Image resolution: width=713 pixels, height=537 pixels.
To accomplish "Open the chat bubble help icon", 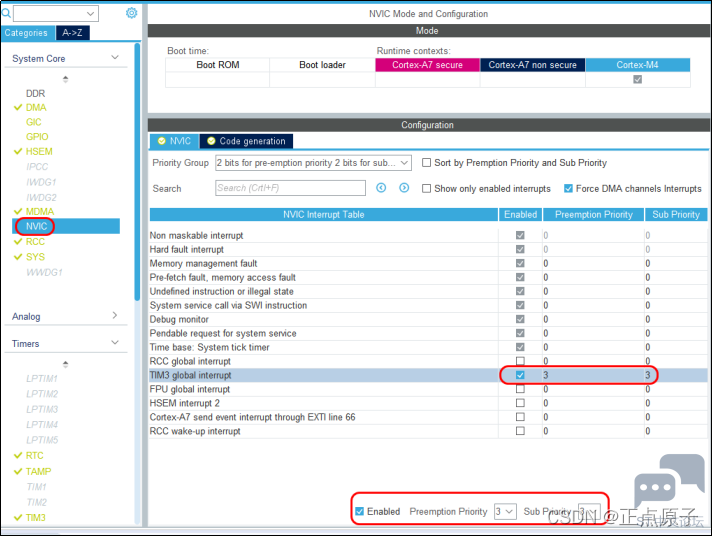I will click(668, 480).
